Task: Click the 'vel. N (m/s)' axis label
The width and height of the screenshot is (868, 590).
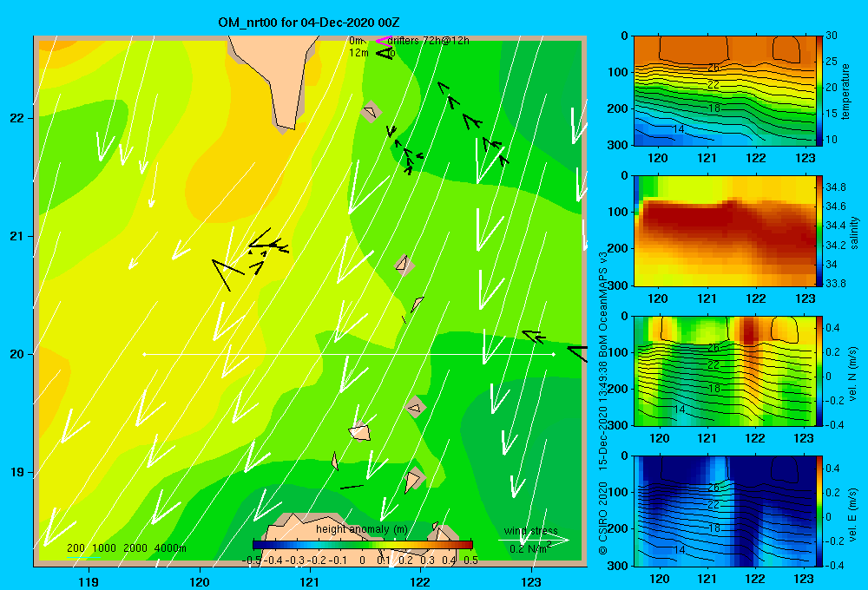Action: (853, 374)
